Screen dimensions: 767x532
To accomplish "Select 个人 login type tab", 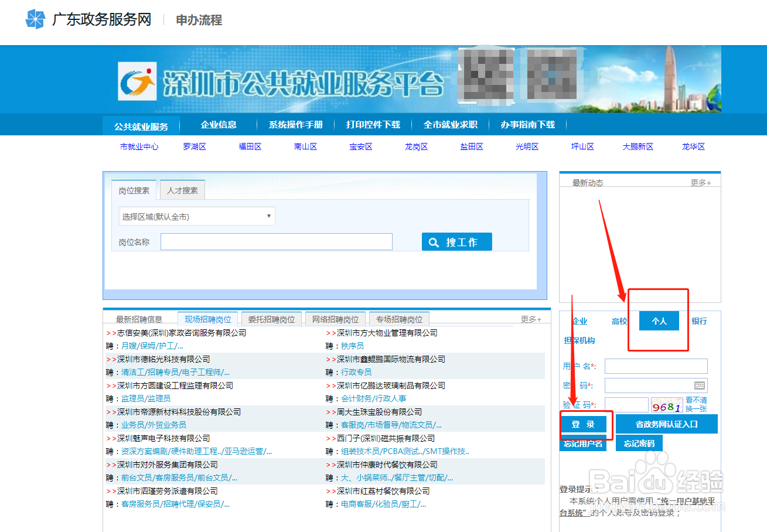I will (659, 321).
